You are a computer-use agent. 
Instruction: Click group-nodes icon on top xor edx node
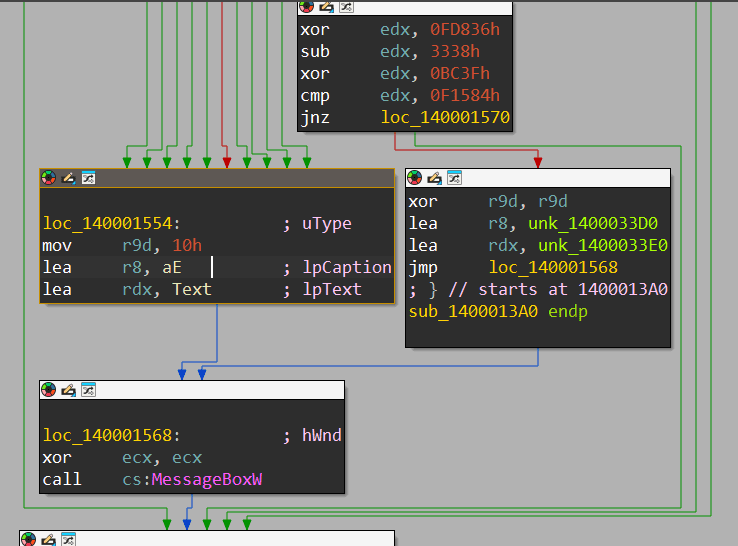click(x=346, y=7)
